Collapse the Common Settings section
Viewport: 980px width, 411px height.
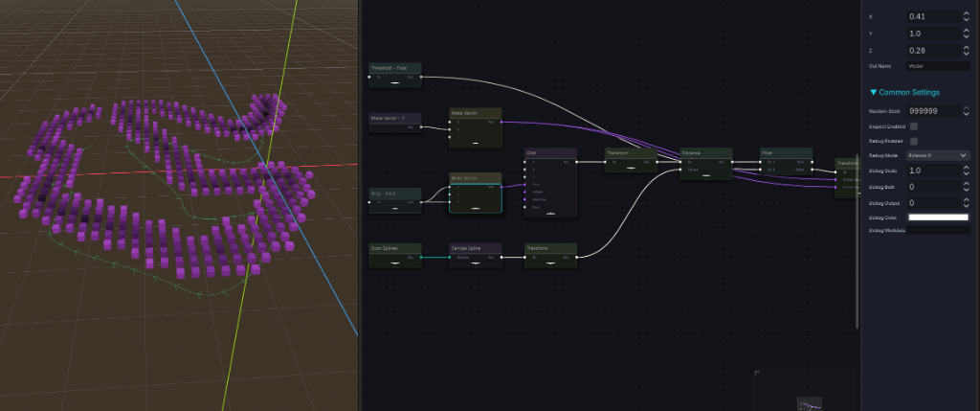904,93
